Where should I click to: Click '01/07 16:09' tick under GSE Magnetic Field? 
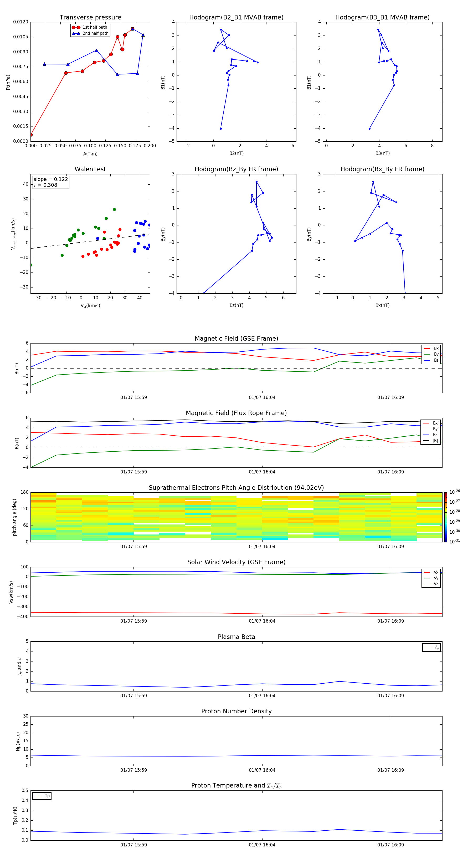(390, 397)
